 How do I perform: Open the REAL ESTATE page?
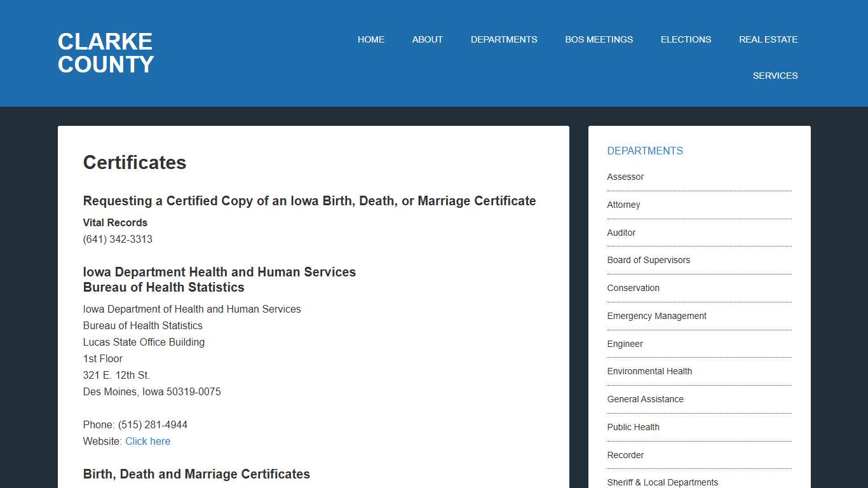tap(768, 39)
